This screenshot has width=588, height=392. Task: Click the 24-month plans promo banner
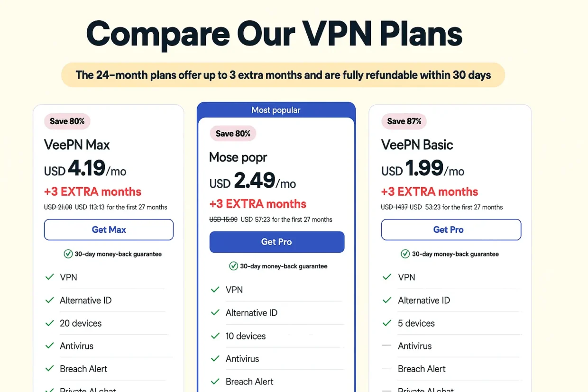[x=283, y=75]
